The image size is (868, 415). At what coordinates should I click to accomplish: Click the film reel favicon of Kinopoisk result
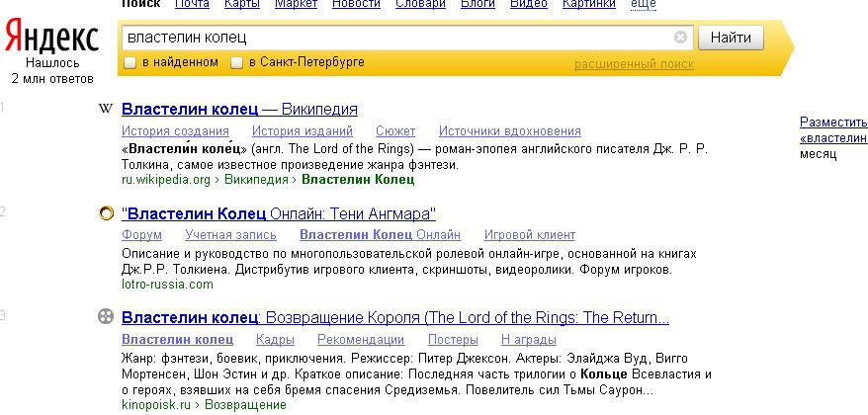click(x=105, y=318)
